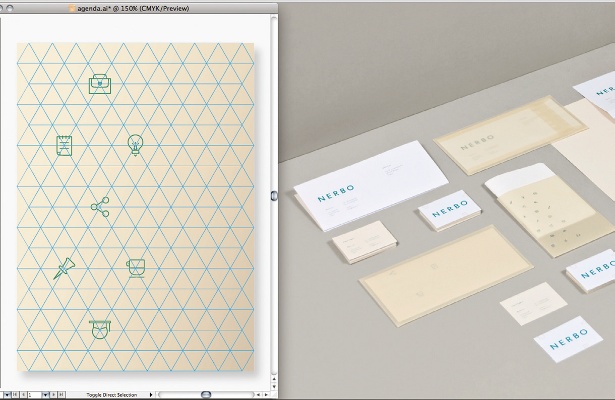Select the push pin icon on the artboard
Screen dimensions: 615x400
coord(64,268)
